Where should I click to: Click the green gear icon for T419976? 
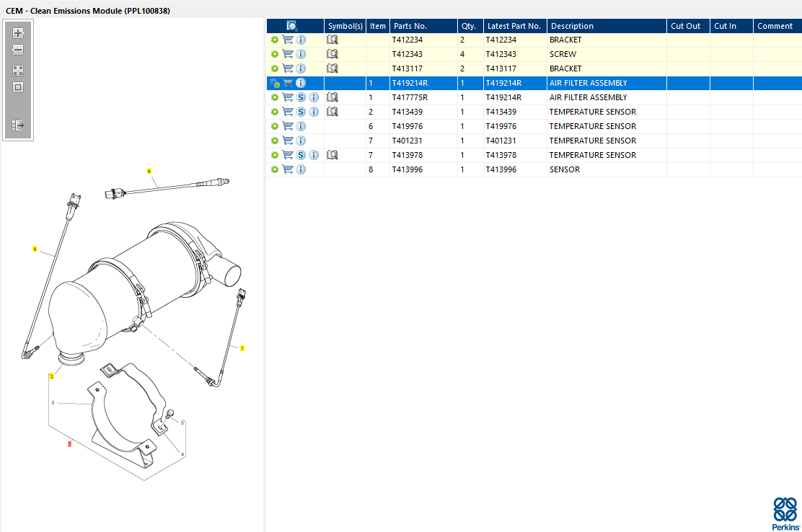[275, 126]
